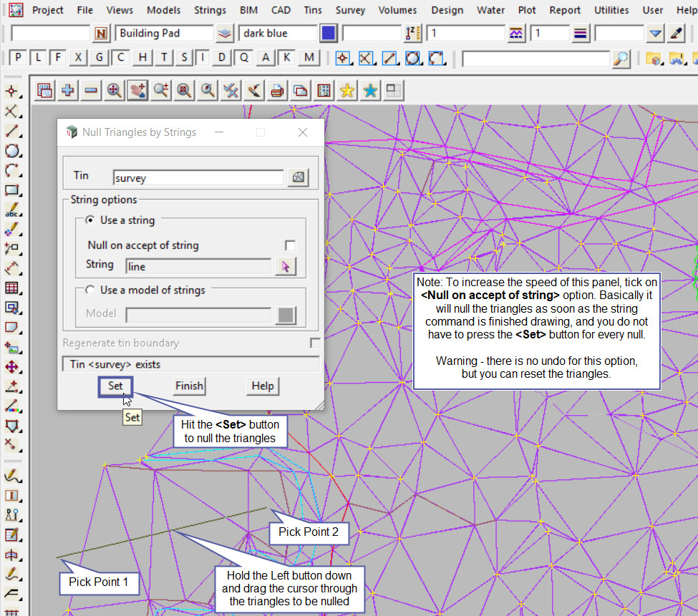Open the Tins menu
This screenshot has width=698, height=616.
coord(313,10)
